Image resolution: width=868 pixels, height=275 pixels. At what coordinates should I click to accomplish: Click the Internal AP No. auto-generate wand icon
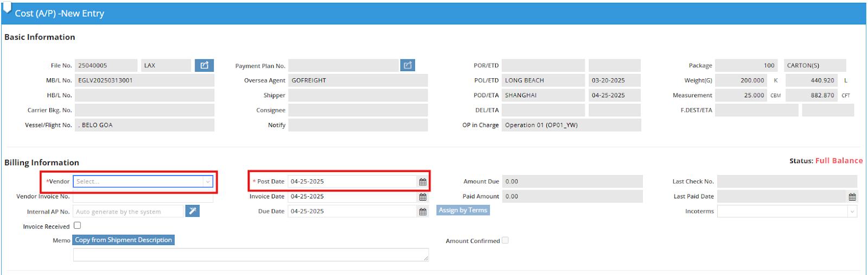[x=193, y=211]
